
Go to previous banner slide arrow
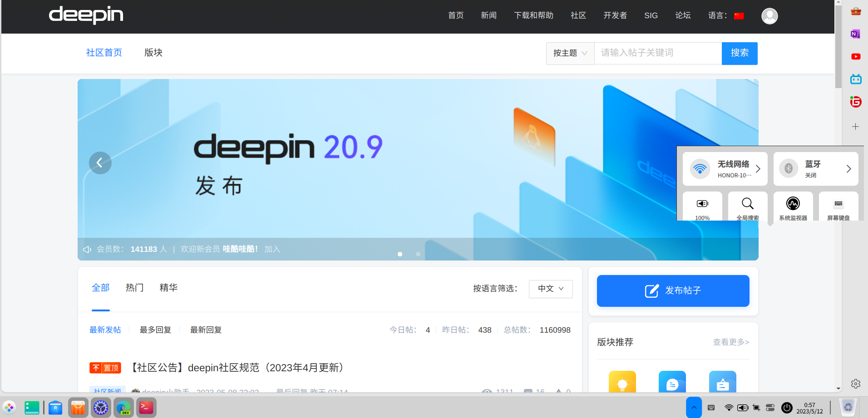tap(100, 163)
